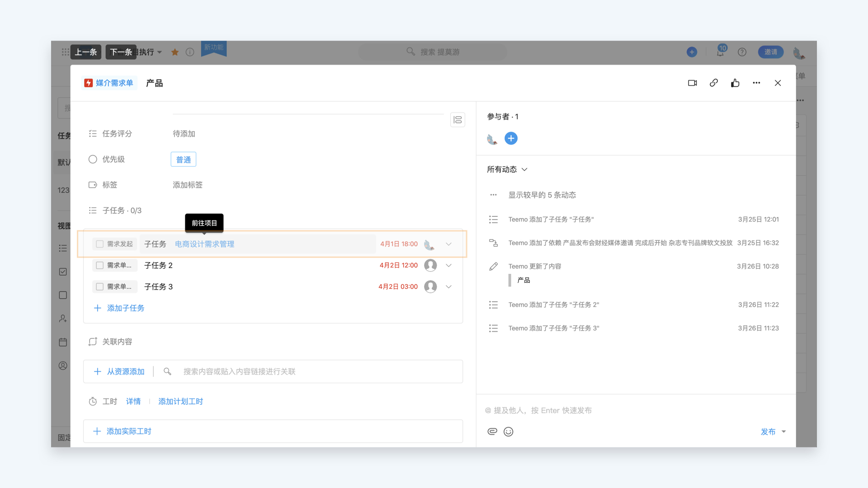Close the task detail dialog
The width and height of the screenshot is (868, 488).
pos(778,83)
